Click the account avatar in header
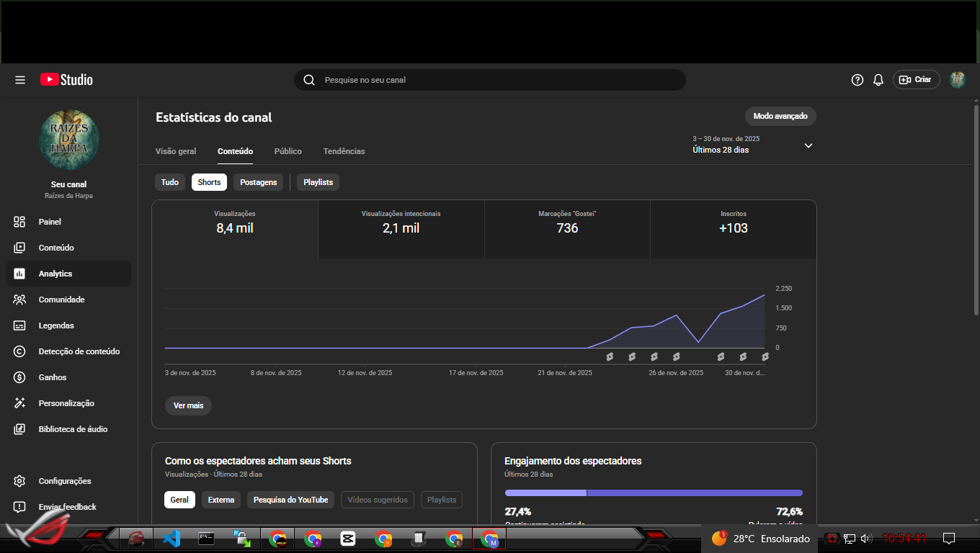The height and width of the screenshot is (553, 980). click(957, 80)
